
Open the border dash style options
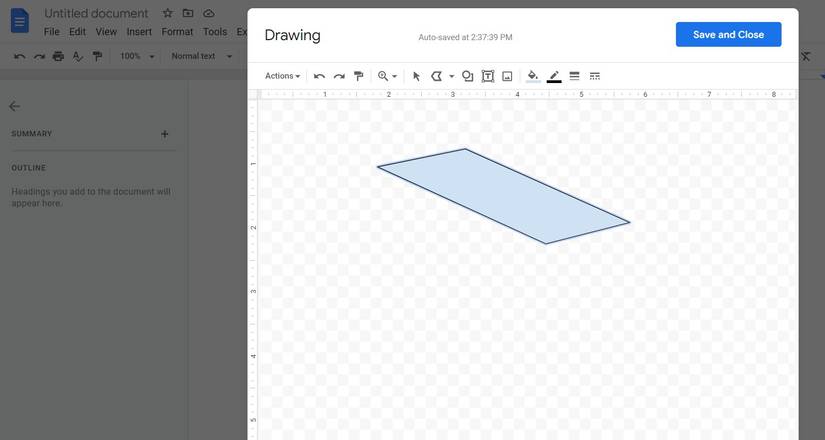click(x=595, y=76)
